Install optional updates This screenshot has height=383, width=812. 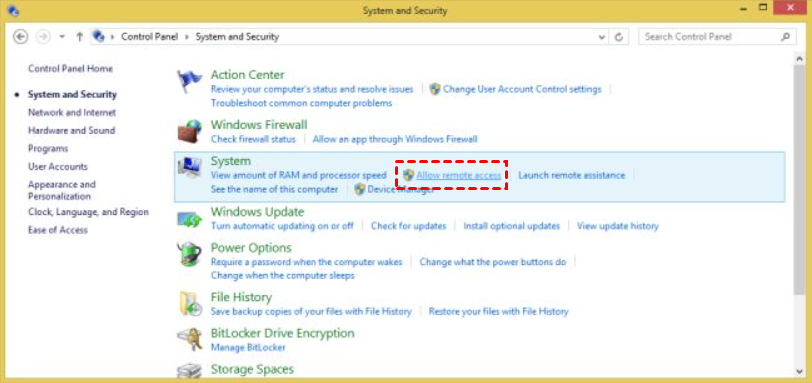(x=512, y=226)
